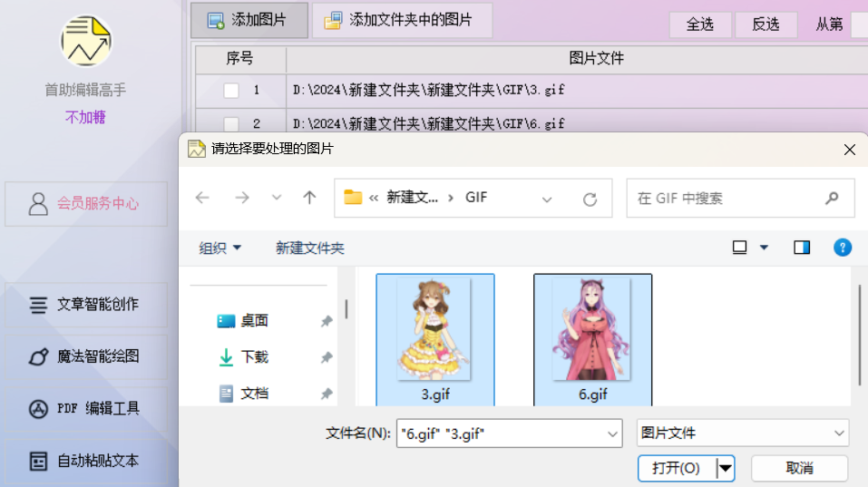This screenshot has height=487, width=868.
Task: Open the 魔法智能绘图 menu item
Action: 86,356
